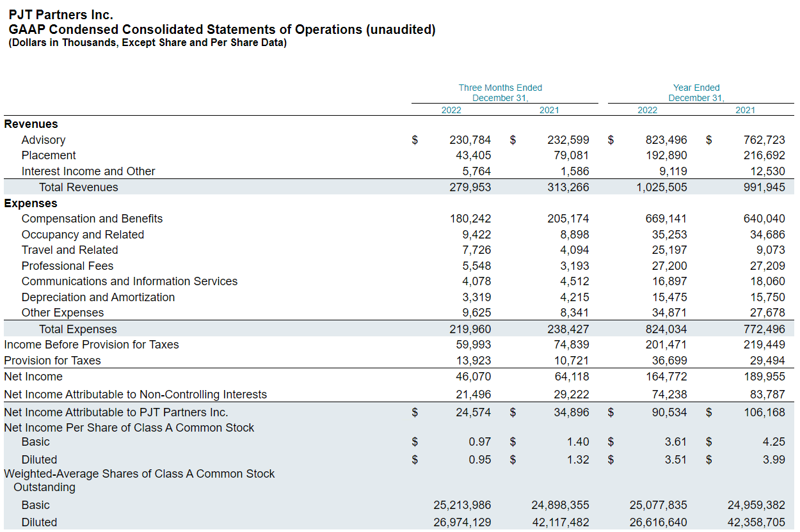Select 'Communications and Information Services' label
The height and width of the screenshot is (532, 800).
[x=129, y=281]
